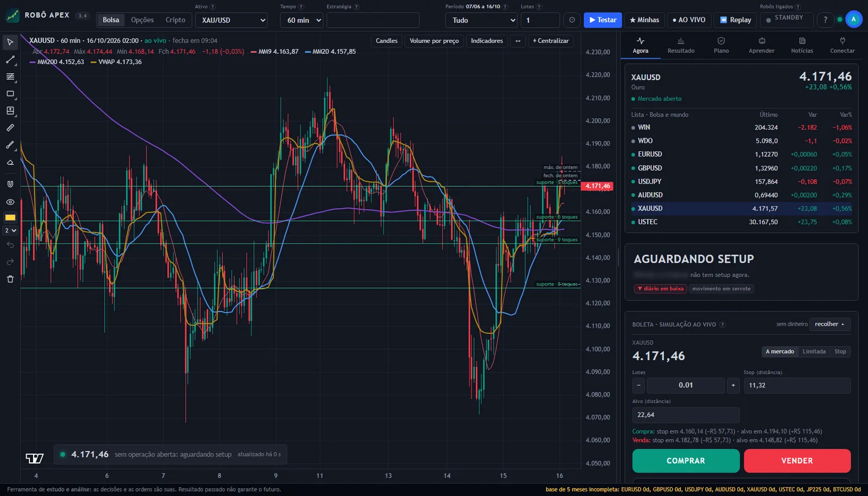Image resolution: width=868 pixels, height=496 pixels.
Task: Switch order type to Limitada
Action: pos(814,352)
